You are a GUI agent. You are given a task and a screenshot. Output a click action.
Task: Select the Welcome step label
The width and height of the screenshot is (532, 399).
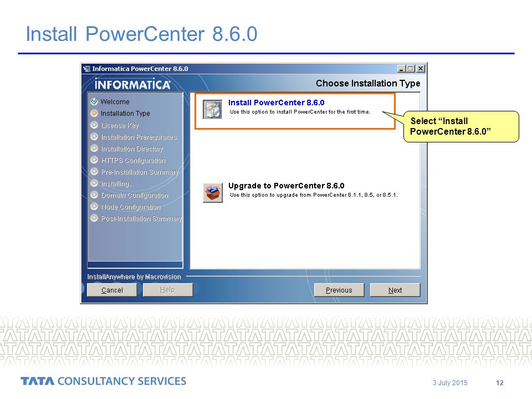pyautogui.click(x=115, y=102)
